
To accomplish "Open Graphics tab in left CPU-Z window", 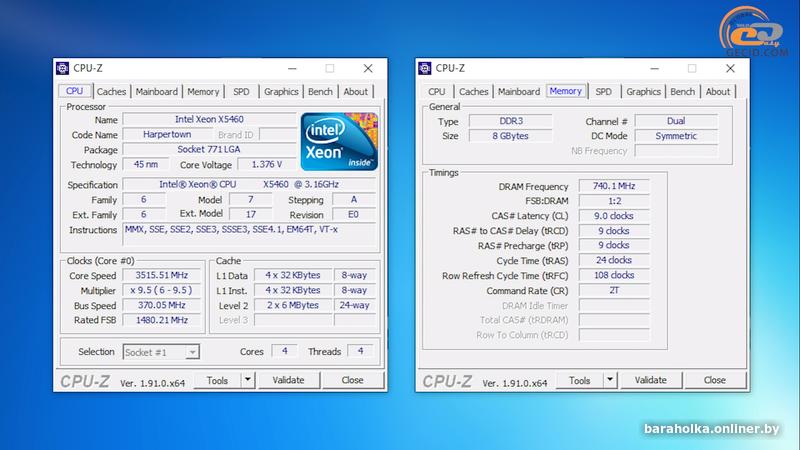I will click(x=281, y=91).
